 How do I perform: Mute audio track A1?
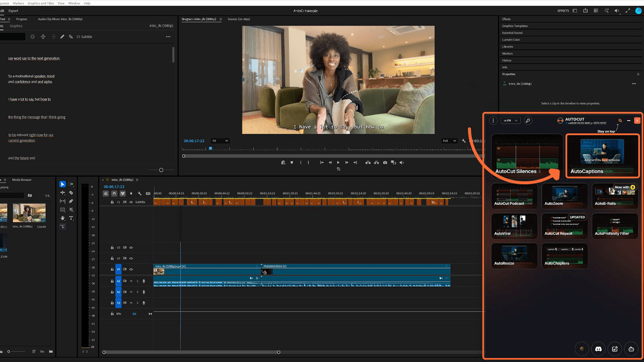131,281
